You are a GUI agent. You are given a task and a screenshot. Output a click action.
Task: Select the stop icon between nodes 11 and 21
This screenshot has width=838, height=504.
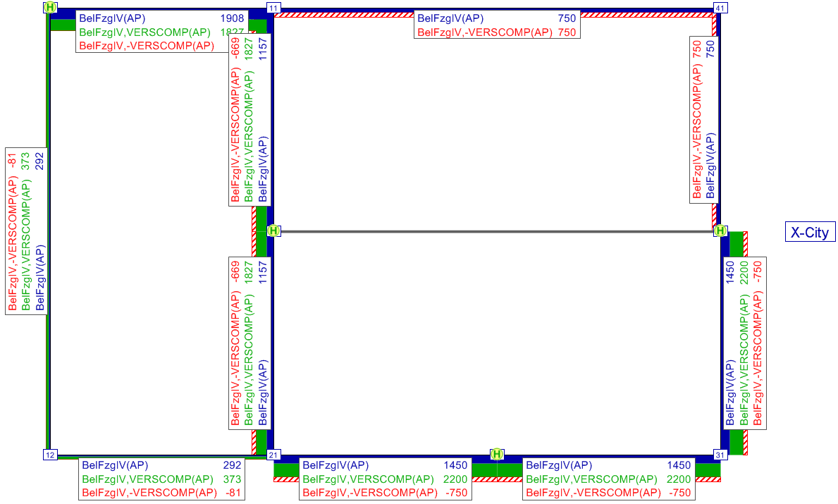[x=273, y=231]
